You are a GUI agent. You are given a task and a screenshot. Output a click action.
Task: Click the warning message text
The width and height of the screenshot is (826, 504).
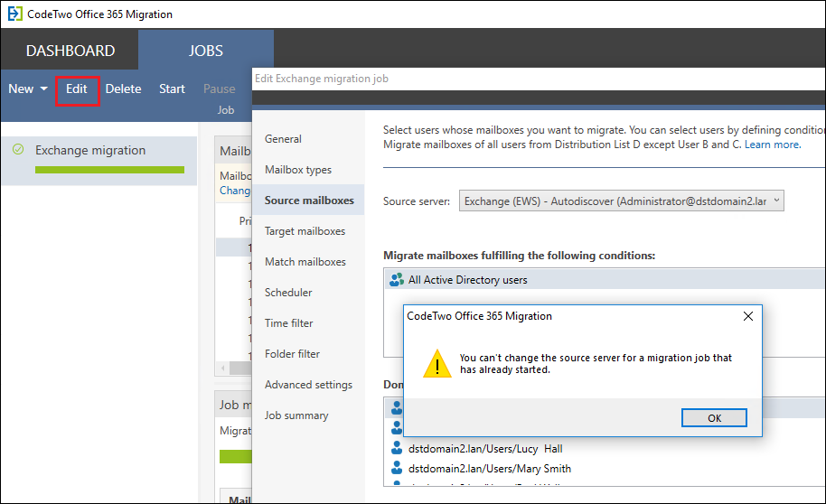596,363
